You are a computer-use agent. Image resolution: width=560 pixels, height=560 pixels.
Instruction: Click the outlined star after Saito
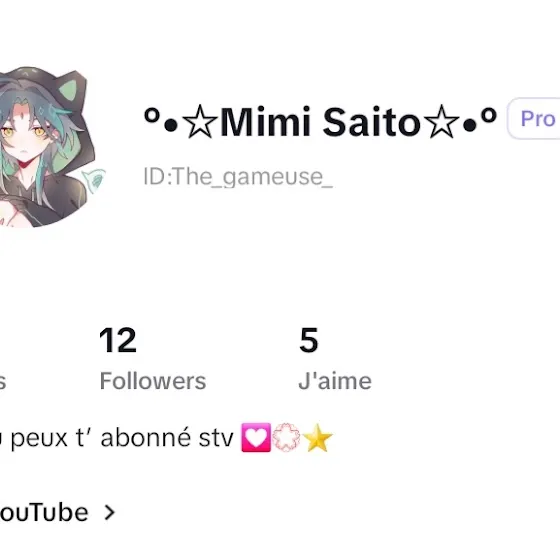[x=441, y=121]
